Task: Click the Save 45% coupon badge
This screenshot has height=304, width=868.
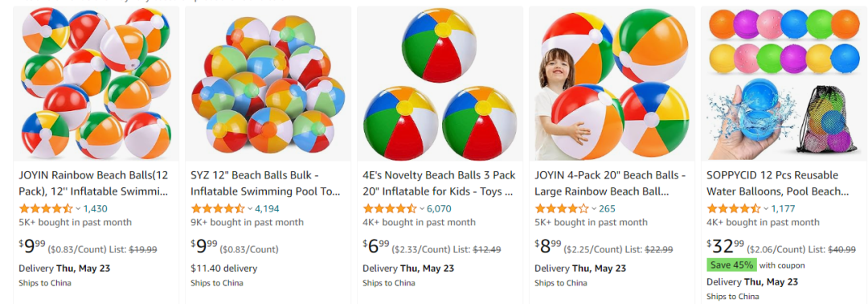Action: point(732,265)
